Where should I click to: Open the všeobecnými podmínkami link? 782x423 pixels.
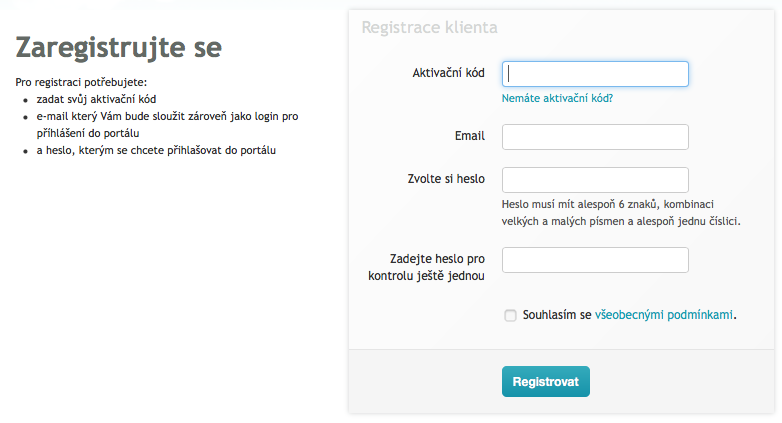pyautogui.click(x=664, y=315)
